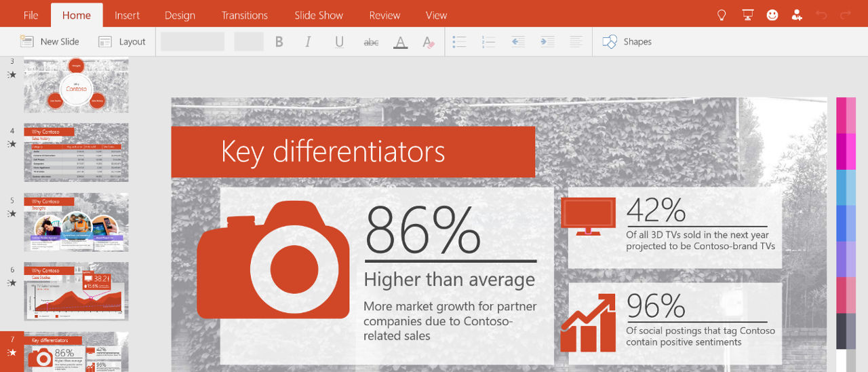Open the smiley feedback icon

tap(772, 15)
